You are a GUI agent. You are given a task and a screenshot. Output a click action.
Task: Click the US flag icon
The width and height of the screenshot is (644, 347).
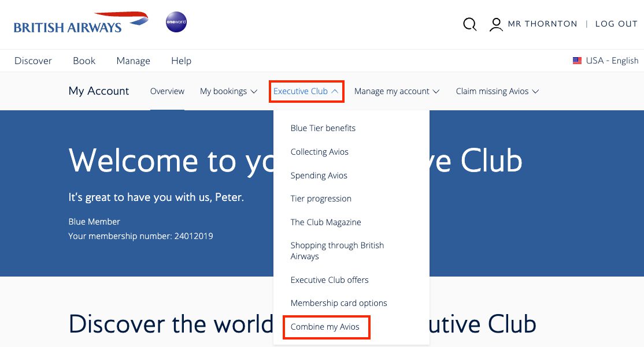pyautogui.click(x=576, y=60)
